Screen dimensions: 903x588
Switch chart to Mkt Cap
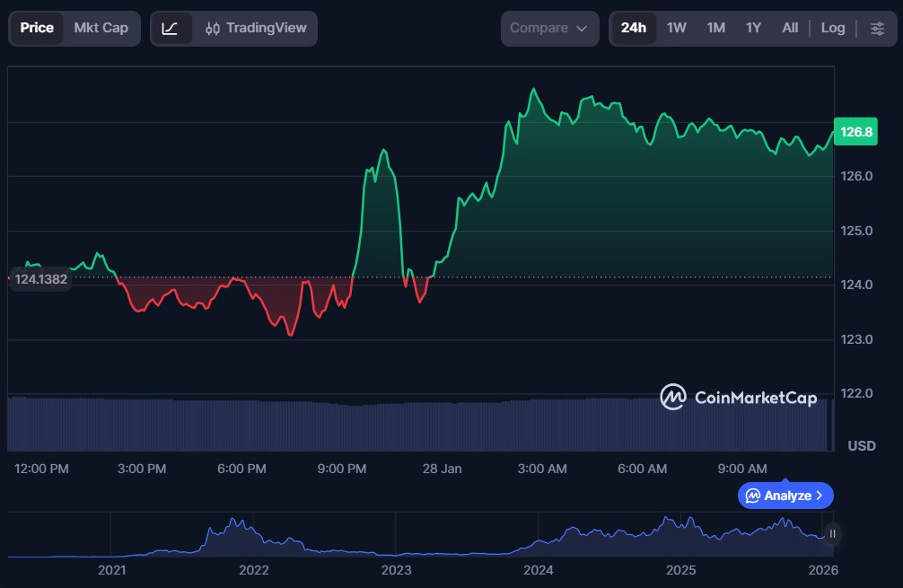click(101, 28)
